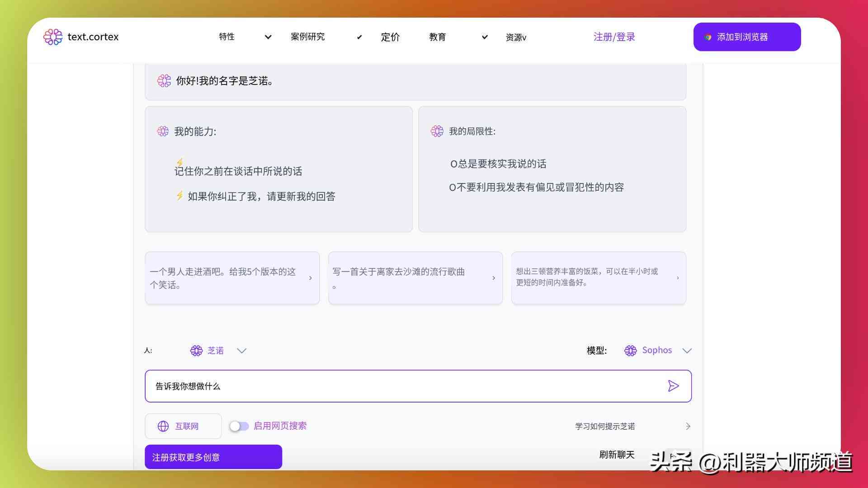
Task: Click 添加到浏览器 button
Action: click(x=747, y=37)
